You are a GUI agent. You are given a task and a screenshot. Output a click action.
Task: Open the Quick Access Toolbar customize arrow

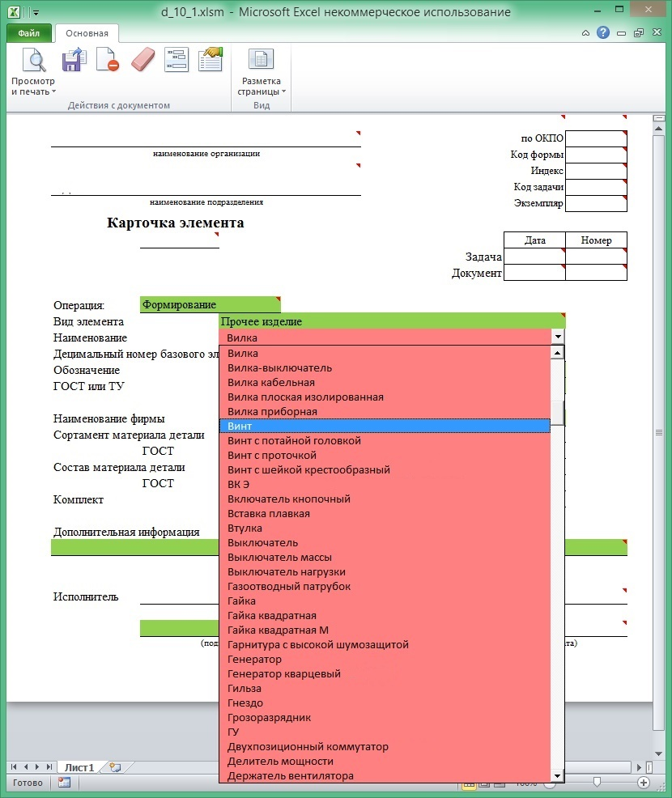pos(36,13)
